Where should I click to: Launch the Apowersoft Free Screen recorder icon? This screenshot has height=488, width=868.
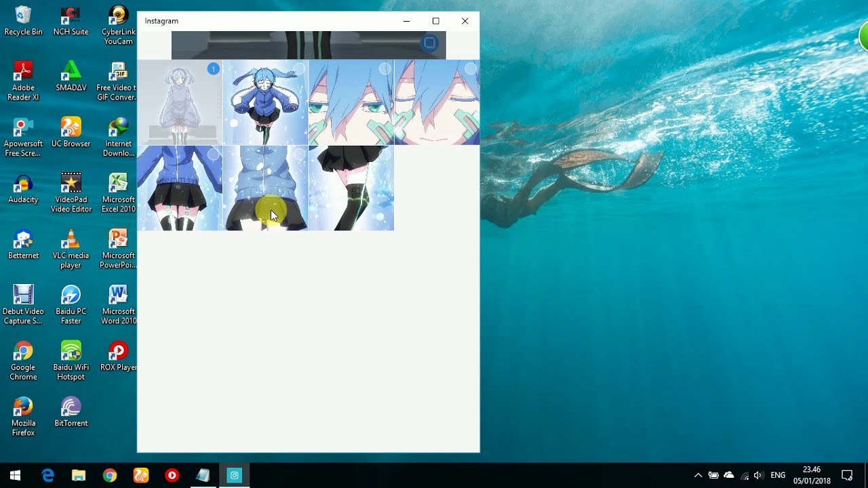point(23,137)
